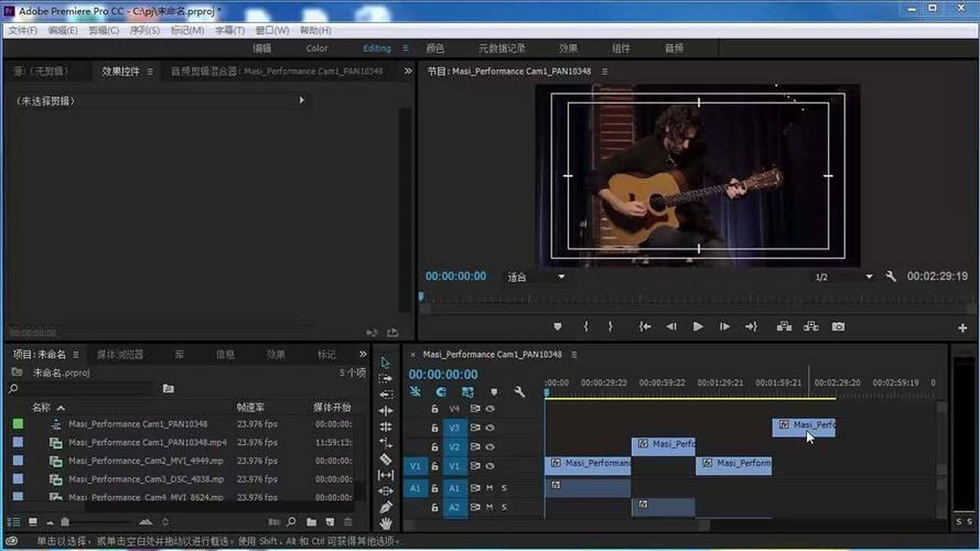Select the Pen tool in the timeline toolbar
The image size is (980, 551).
385,507
